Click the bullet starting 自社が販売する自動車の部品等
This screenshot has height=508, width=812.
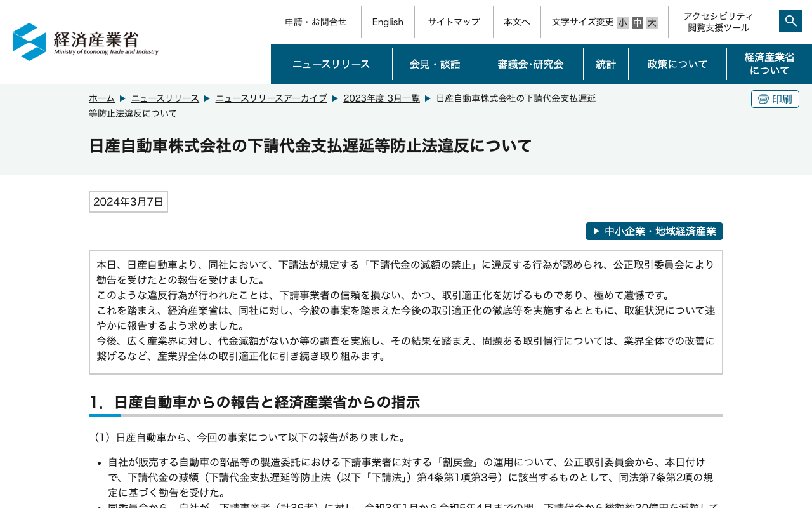point(410,478)
